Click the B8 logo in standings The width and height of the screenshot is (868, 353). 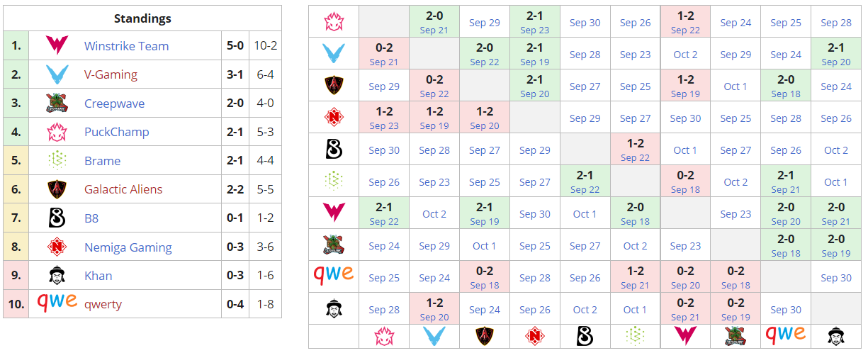point(57,218)
